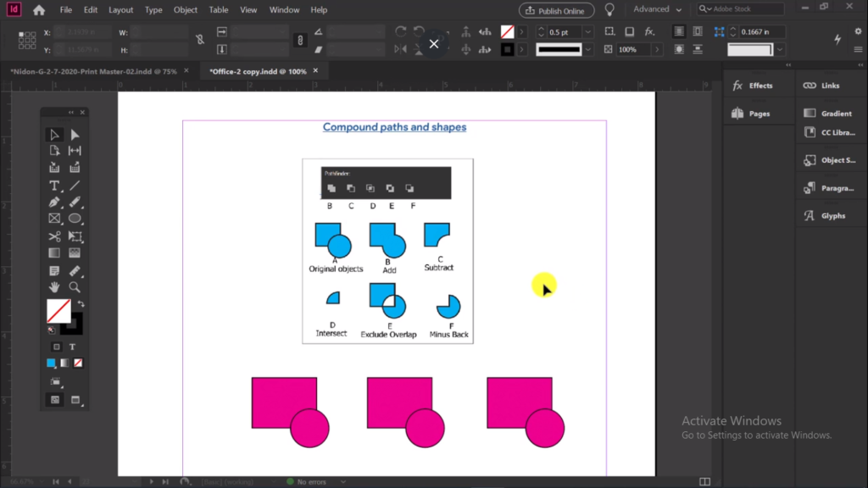The image size is (868, 488).
Task: Select the Hand tool
Action: (x=54, y=287)
